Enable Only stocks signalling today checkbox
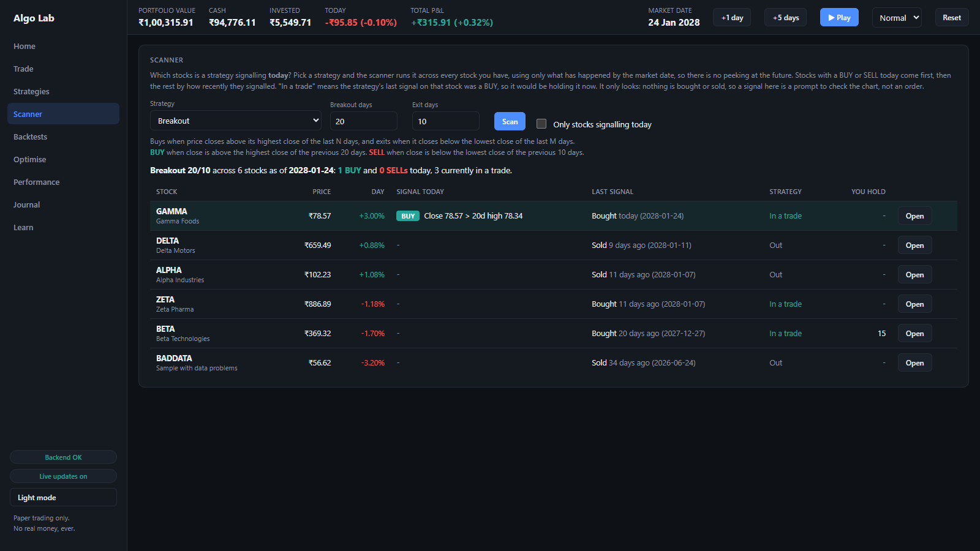This screenshot has width=980, height=551. (x=541, y=124)
